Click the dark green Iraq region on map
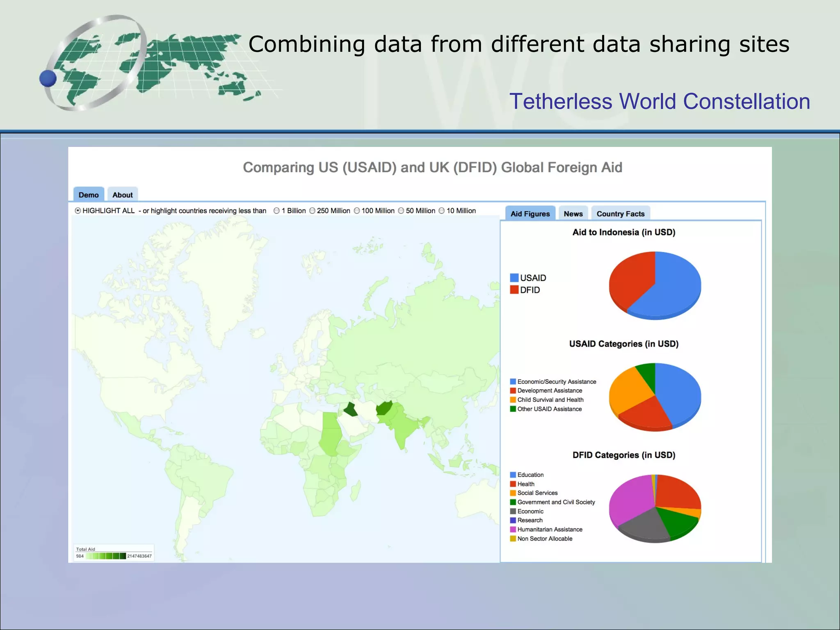 click(x=351, y=410)
